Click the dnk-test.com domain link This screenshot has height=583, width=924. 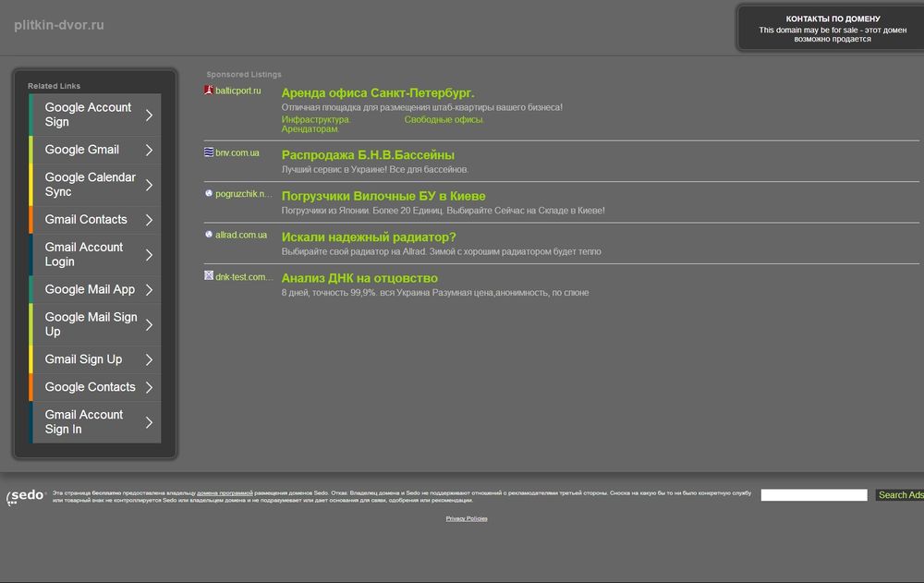tap(244, 276)
